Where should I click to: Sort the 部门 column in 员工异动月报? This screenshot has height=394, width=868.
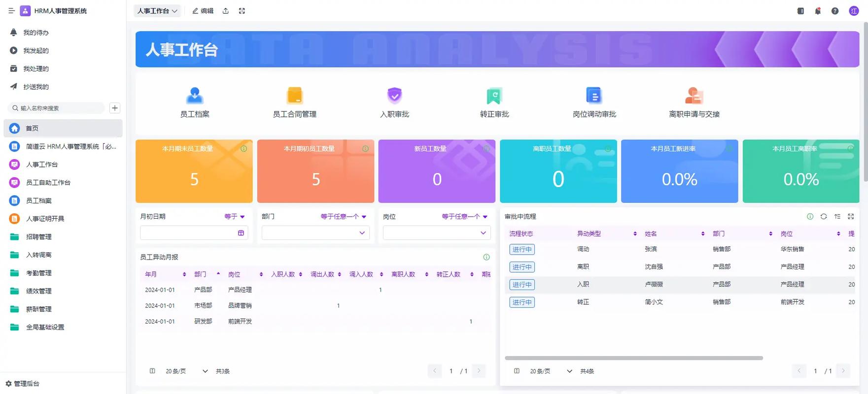coord(218,274)
